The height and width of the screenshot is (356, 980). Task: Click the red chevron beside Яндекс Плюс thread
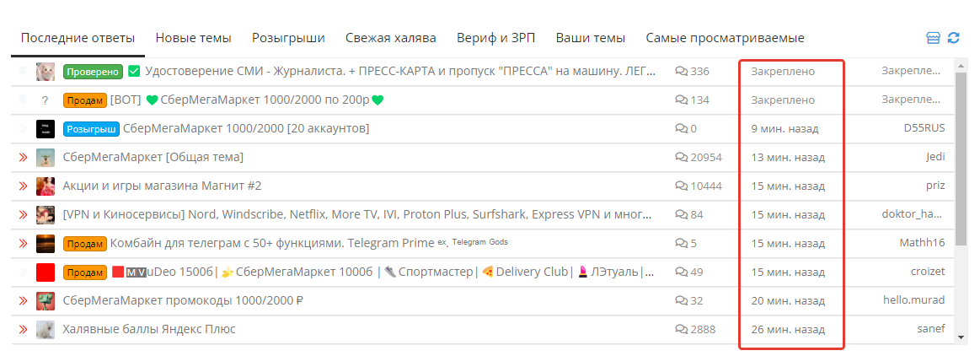coord(24,329)
